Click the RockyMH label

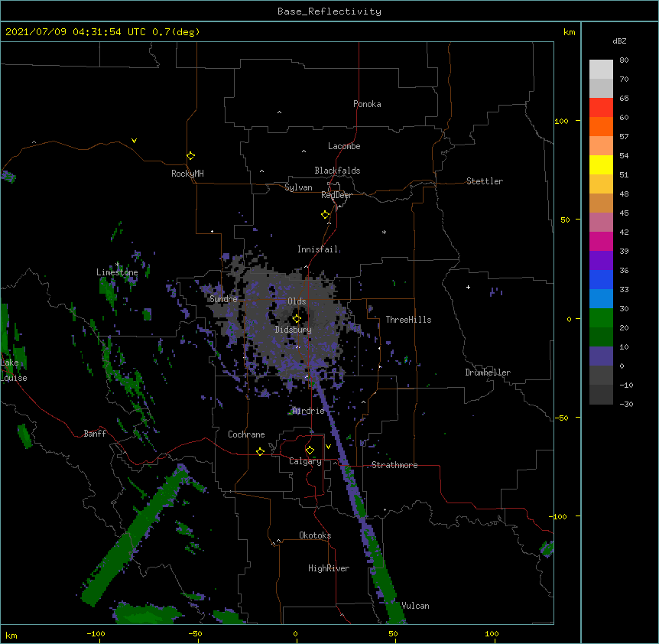pyautogui.click(x=187, y=174)
